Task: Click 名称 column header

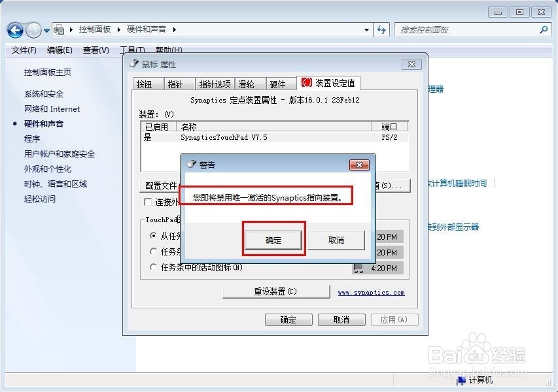Action: pyautogui.click(x=273, y=127)
